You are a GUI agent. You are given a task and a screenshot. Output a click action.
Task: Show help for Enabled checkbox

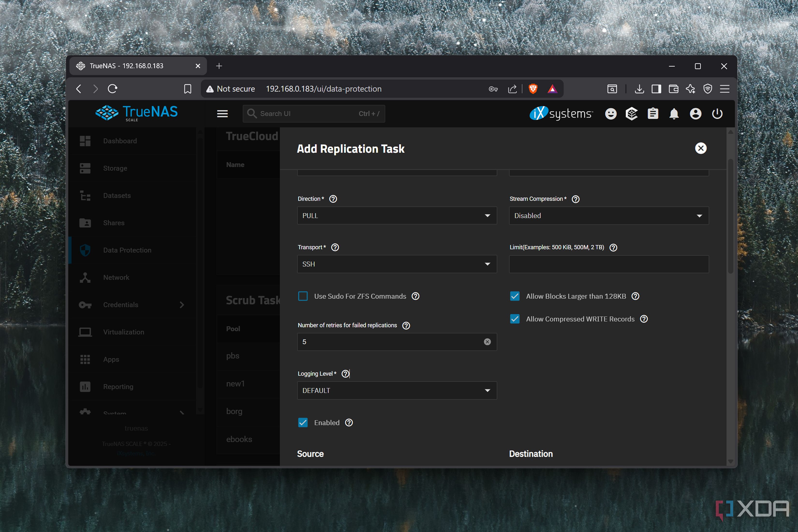click(349, 423)
